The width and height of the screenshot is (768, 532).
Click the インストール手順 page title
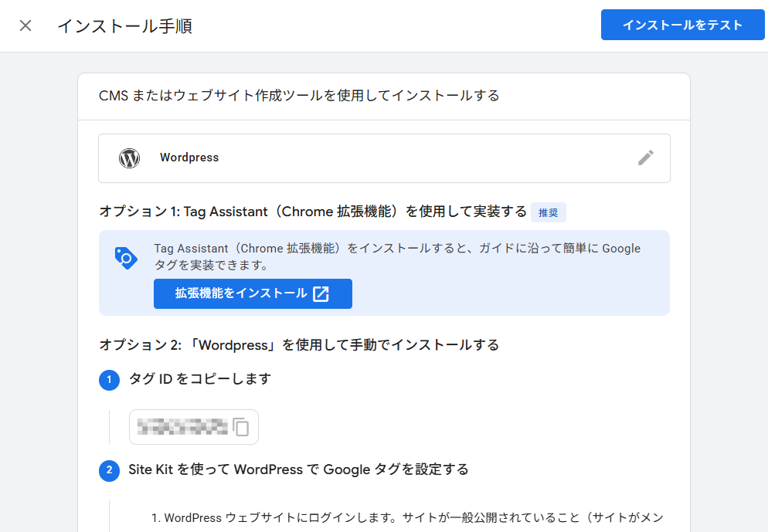tap(124, 25)
